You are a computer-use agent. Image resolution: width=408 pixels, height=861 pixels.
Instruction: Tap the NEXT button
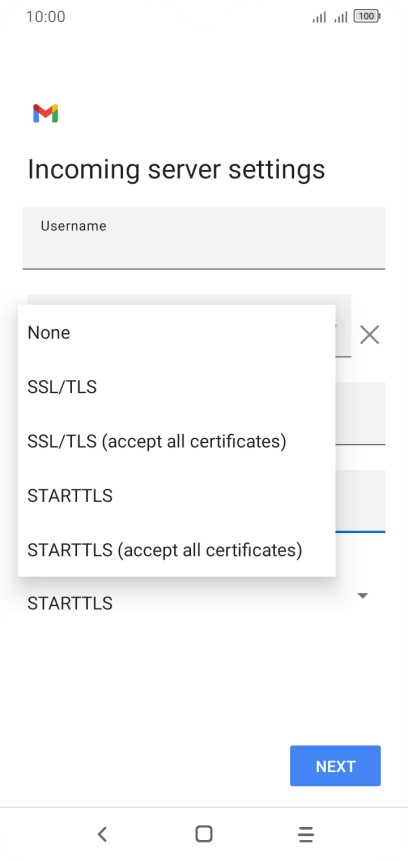pos(335,766)
